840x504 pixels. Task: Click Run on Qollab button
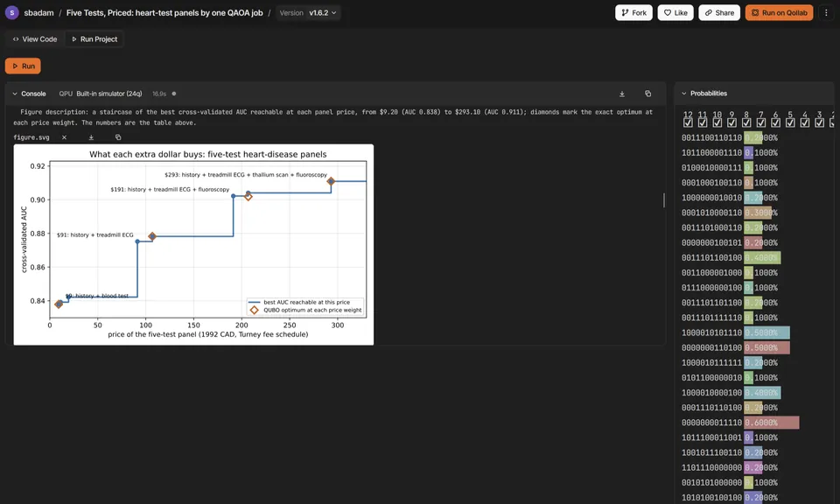point(779,13)
